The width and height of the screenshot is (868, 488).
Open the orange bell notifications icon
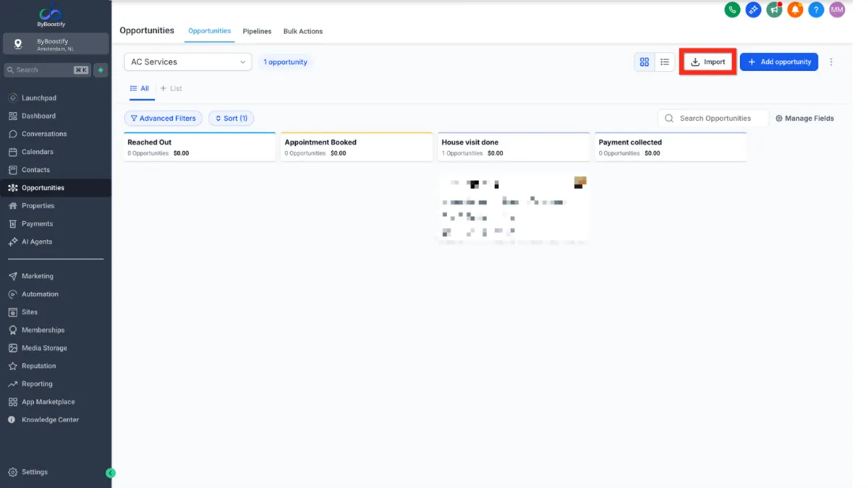tap(795, 10)
